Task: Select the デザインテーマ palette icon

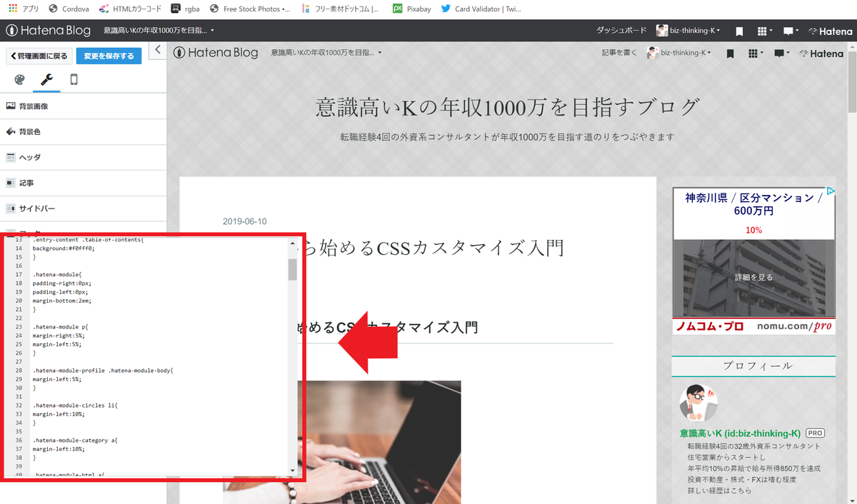Action: tap(19, 80)
